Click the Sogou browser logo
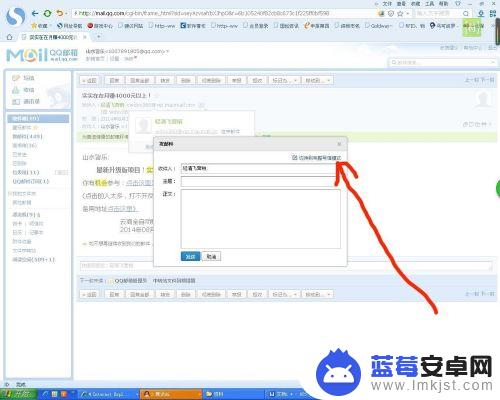Screen dimensions: 500x400 click(x=15, y=16)
